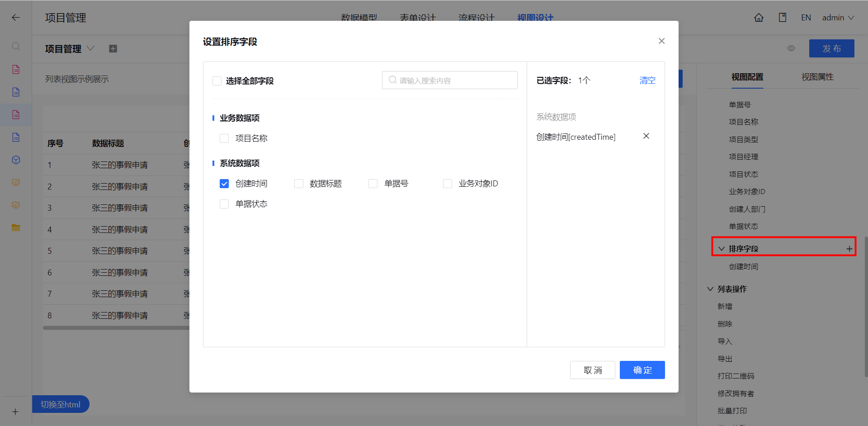868x426 pixels.
Task: Click the row 3 张三的事假申请 cell
Action: pyautogui.click(x=120, y=208)
